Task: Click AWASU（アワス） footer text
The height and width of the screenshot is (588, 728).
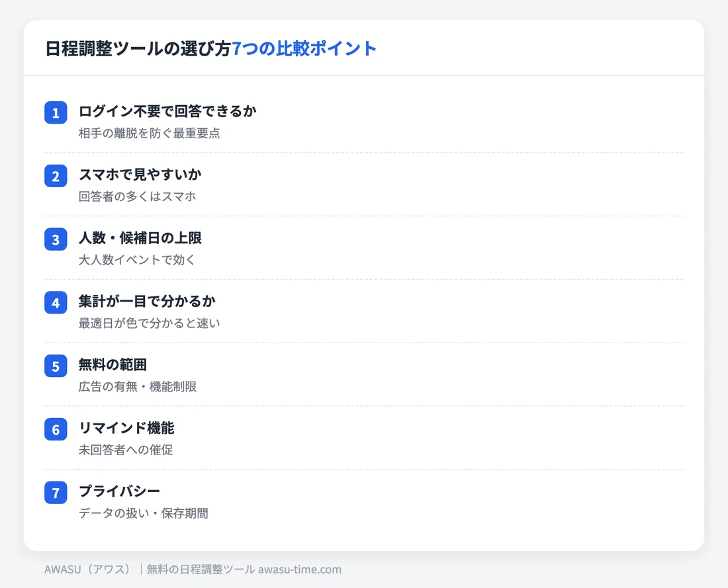Action: pos(88,569)
